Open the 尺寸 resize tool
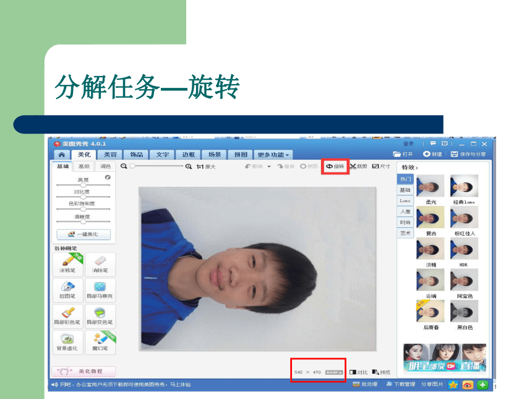 pos(381,166)
